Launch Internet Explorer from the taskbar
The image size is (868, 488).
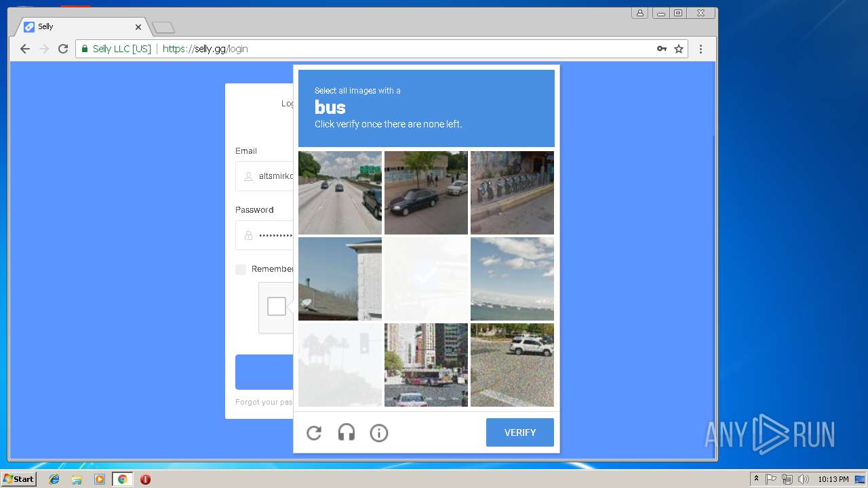(x=54, y=479)
